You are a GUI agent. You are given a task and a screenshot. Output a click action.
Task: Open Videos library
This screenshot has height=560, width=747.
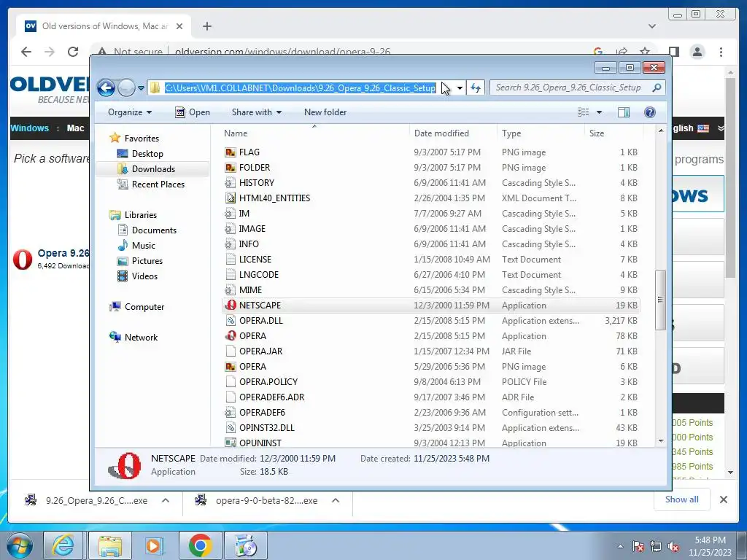pos(144,276)
